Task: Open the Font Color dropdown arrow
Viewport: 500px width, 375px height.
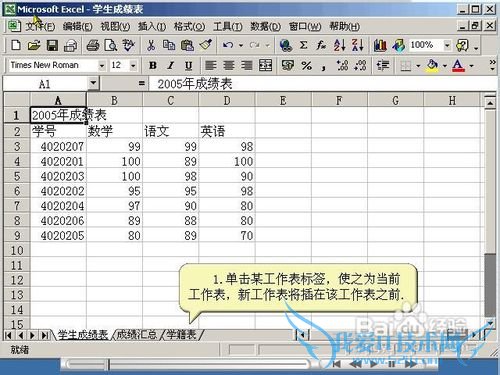Action: click(471, 65)
